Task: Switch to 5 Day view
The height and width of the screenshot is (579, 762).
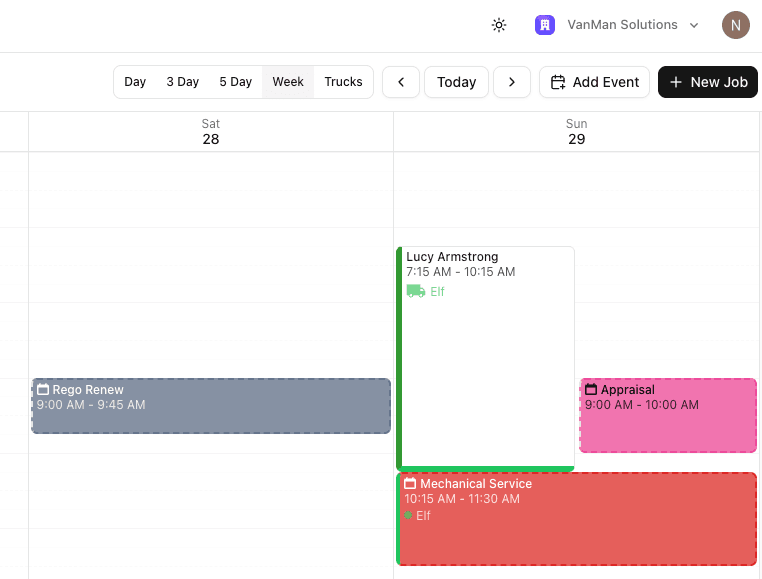Action: (236, 82)
